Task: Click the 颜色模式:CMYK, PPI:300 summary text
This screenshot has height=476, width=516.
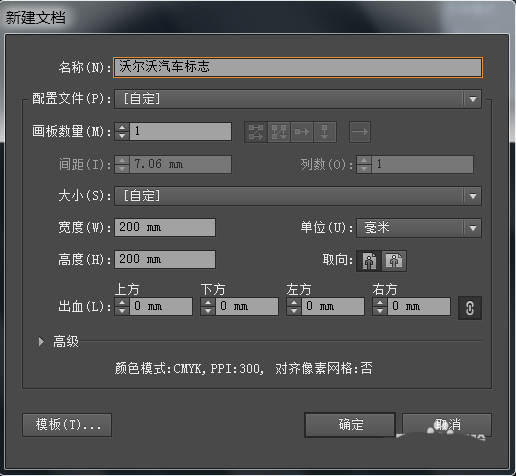Action: 189,369
